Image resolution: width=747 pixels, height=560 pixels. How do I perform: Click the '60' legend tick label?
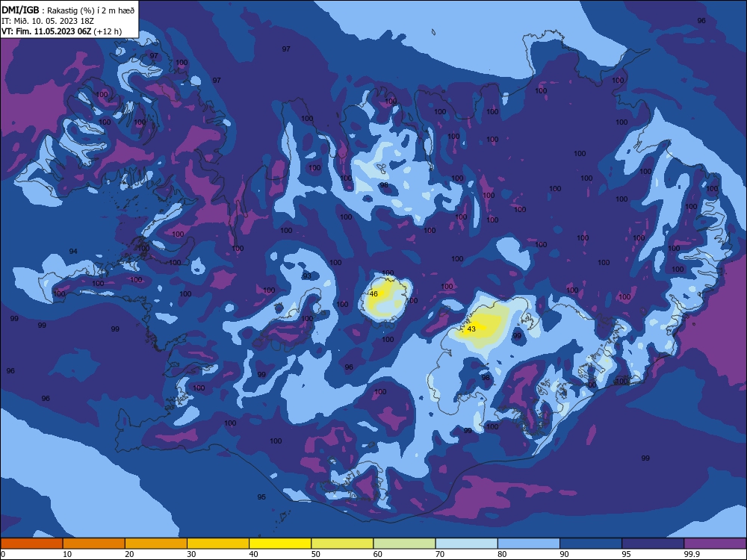point(378,554)
